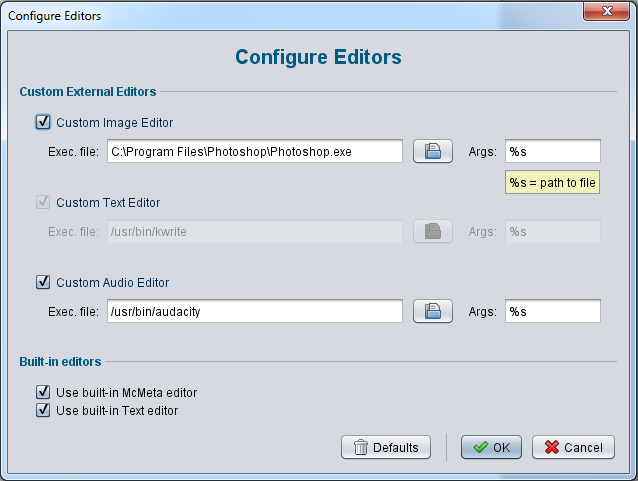The width and height of the screenshot is (638, 481).
Task: Click the '%s = path to file' tooltip
Action: coord(552,183)
